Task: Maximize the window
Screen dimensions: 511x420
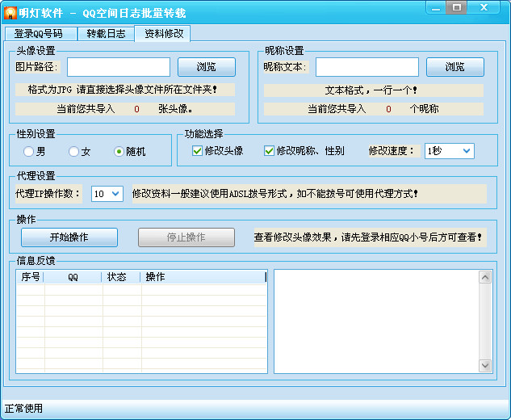Action: click(456, 7)
